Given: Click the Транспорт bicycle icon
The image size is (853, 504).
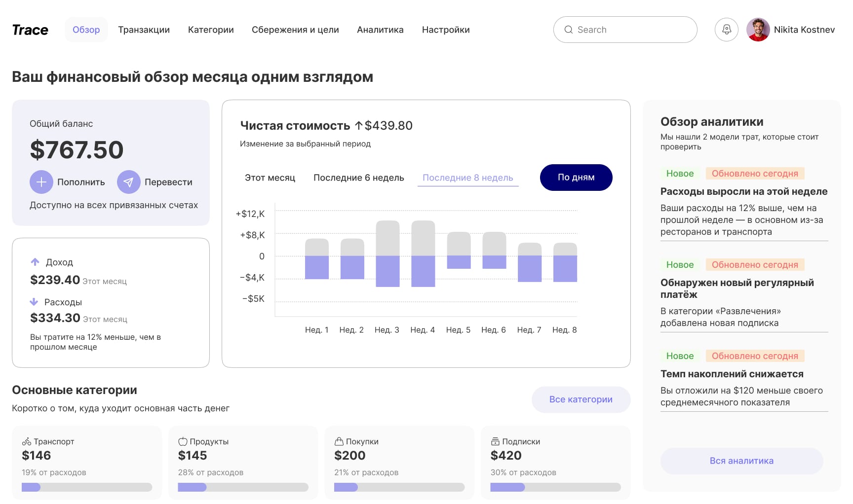Looking at the screenshot, I should [27, 441].
